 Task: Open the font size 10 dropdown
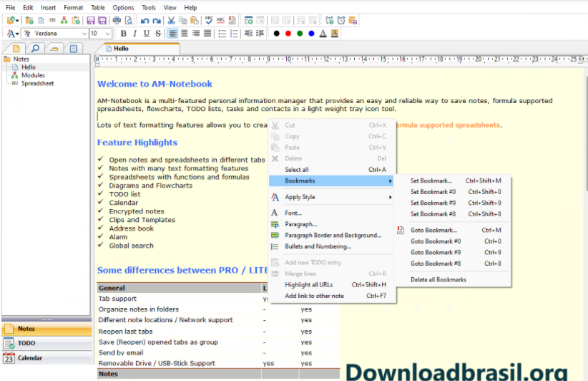(107, 34)
